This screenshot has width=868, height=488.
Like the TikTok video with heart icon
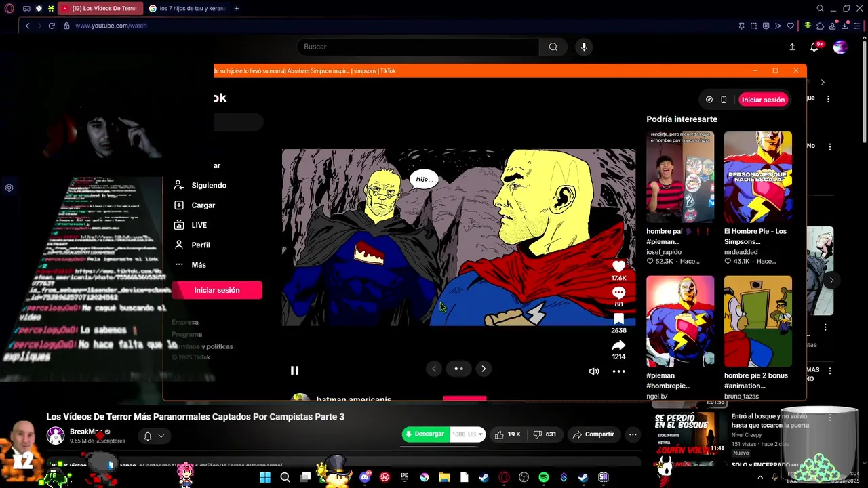(x=618, y=266)
